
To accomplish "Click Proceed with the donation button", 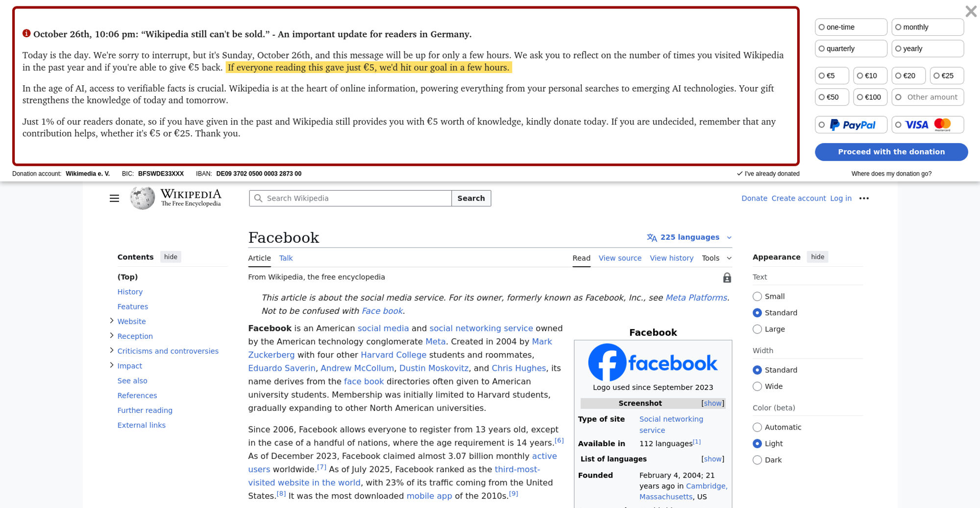I will pos(891,152).
